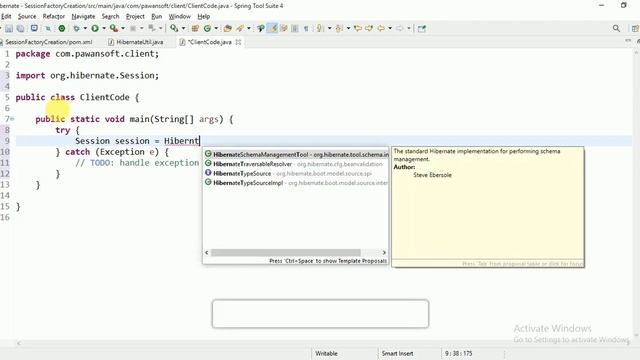
Task: Click the Open Task pencil icon
Action: pyautogui.click(x=240, y=28)
